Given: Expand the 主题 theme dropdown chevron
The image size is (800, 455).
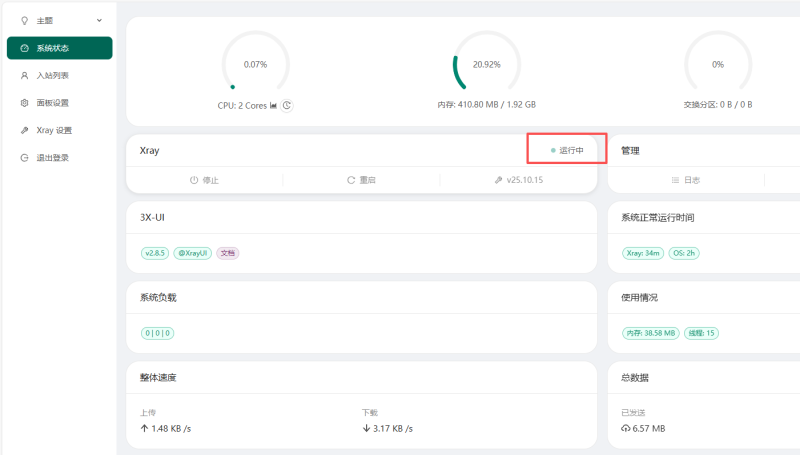Looking at the screenshot, I should pyautogui.click(x=99, y=20).
